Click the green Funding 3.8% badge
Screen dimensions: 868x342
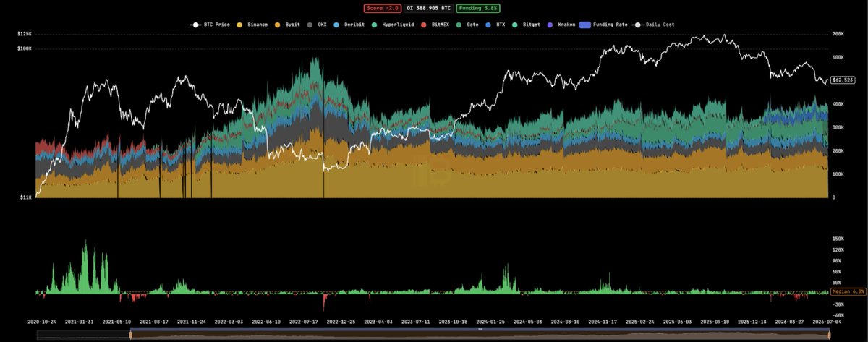tap(480, 8)
